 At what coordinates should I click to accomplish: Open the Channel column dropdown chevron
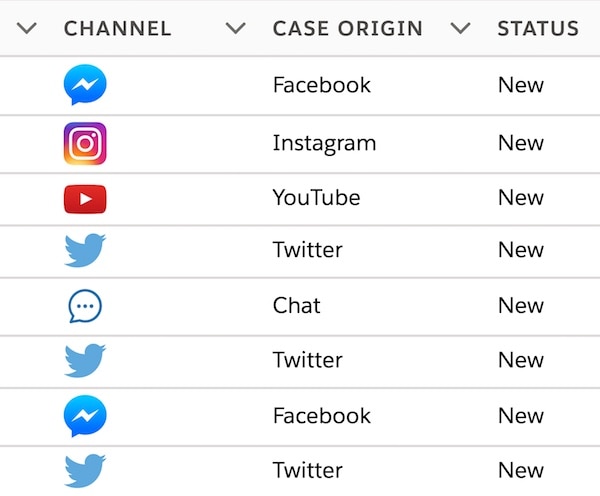pos(236,28)
